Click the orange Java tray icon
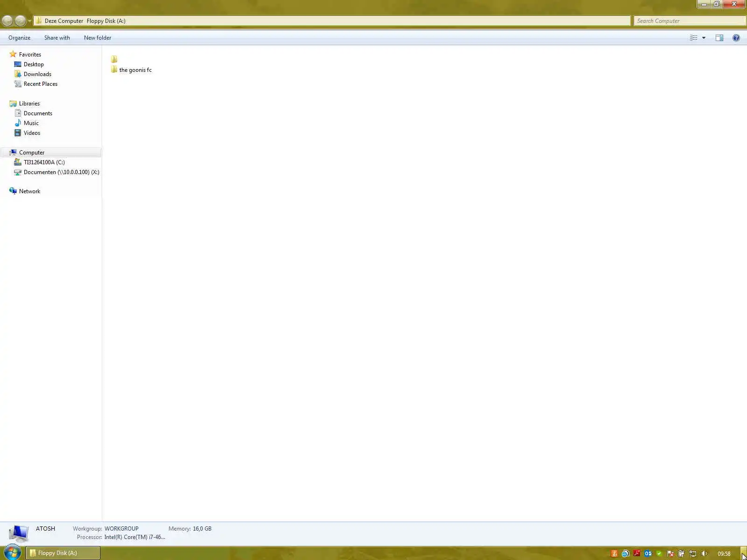 (x=614, y=553)
